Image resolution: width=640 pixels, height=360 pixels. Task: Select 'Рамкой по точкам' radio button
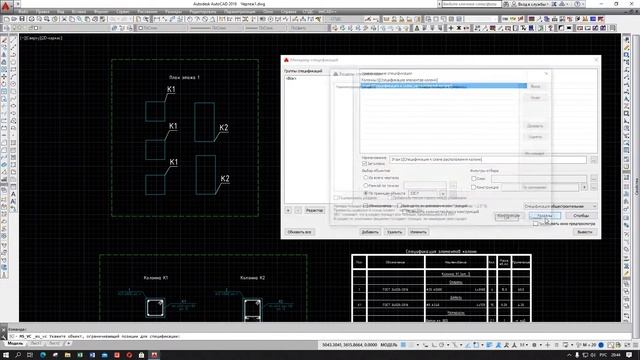(366, 185)
